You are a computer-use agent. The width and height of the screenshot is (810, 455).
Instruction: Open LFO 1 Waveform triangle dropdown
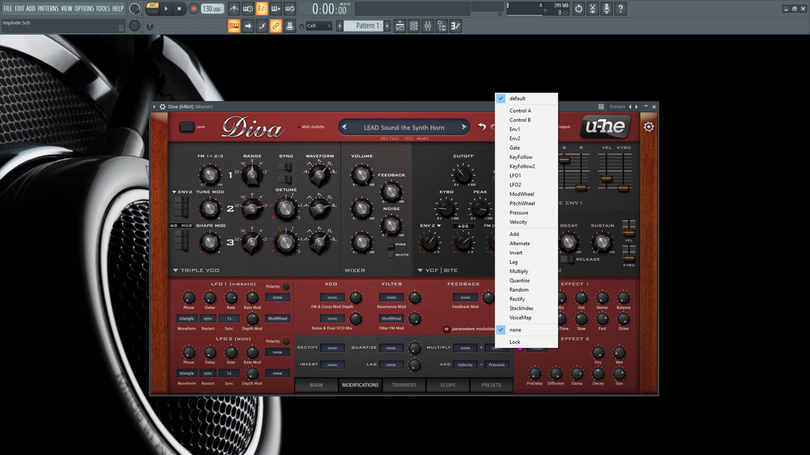tap(186, 318)
